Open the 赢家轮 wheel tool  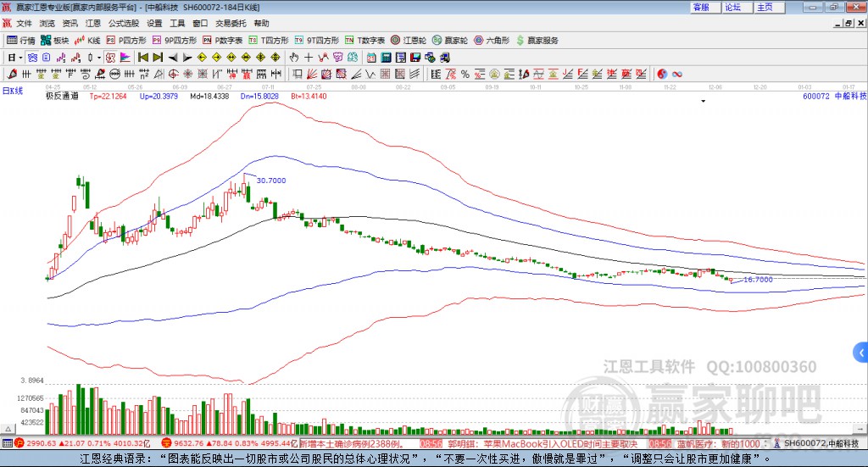pos(450,41)
